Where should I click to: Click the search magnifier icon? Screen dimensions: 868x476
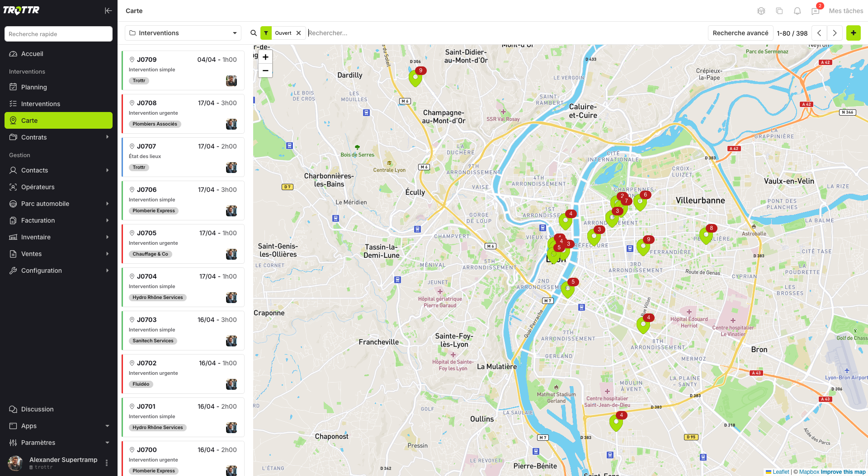(254, 33)
